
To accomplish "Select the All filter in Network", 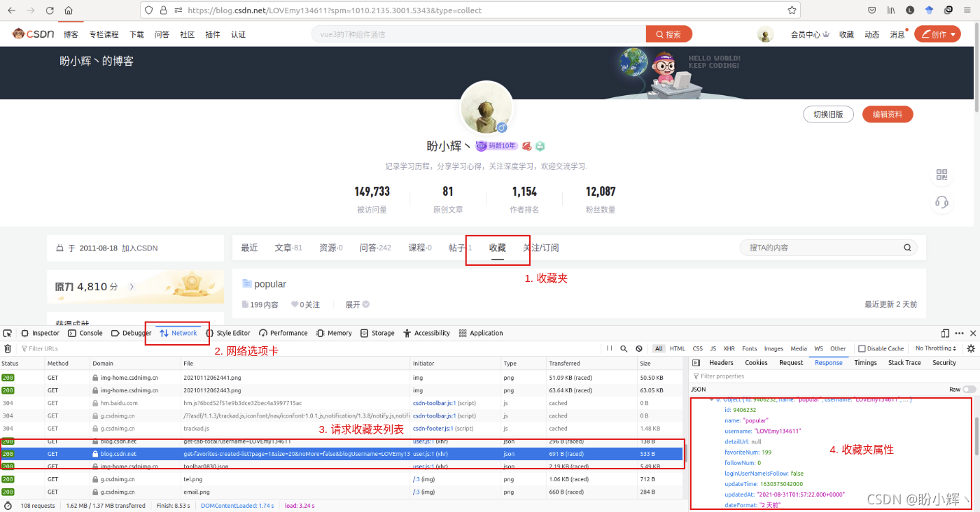I will tap(659, 348).
